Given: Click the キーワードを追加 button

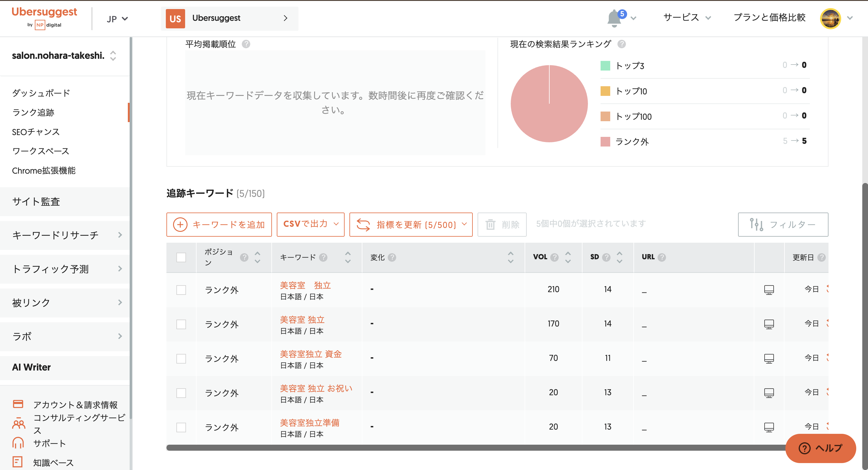Looking at the screenshot, I should (219, 224).
